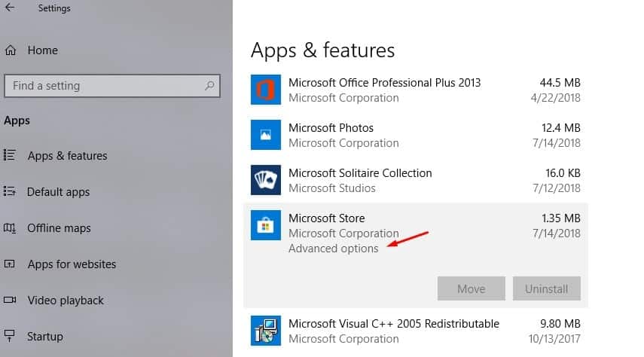Select the Microsoft Store name text
Viewport: 644px width, 357px height.
click(326, 218)
